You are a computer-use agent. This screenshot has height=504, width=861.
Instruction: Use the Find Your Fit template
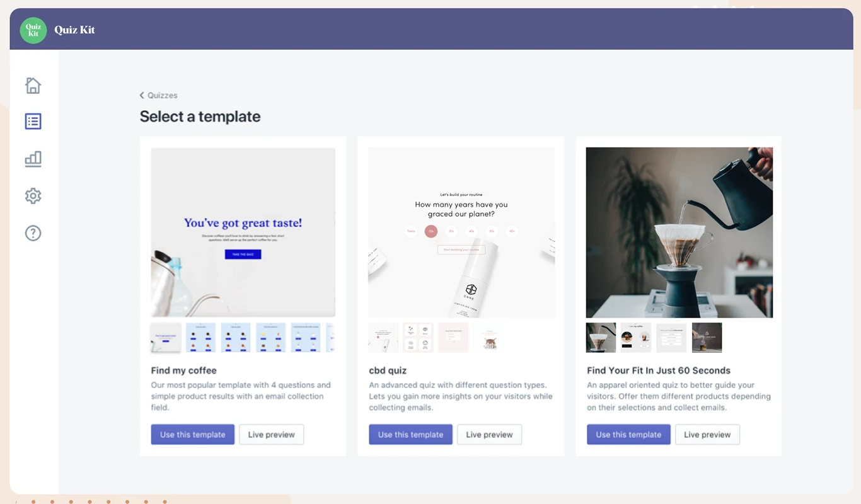pyautogui.click(x=629, y=435)
